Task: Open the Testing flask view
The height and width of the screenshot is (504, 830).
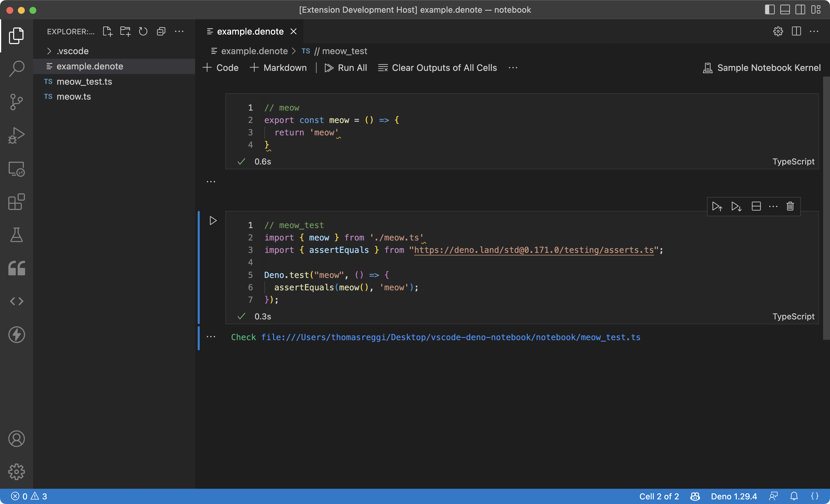Action: (x=16, y=235)
